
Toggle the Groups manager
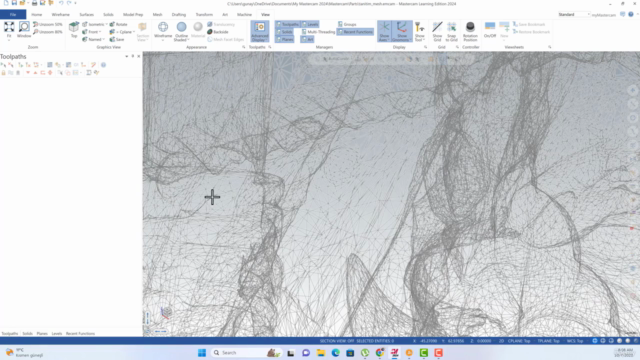coord(347,24)
